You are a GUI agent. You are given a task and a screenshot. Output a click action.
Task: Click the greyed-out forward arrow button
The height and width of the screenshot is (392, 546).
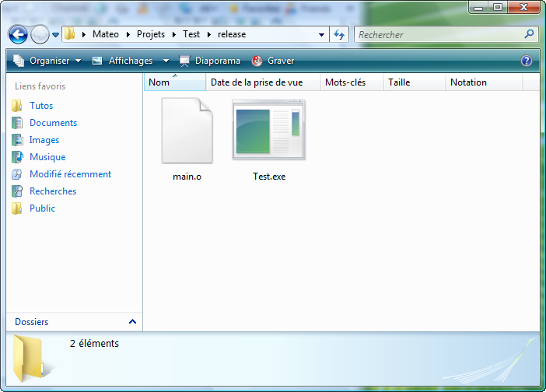40,34
